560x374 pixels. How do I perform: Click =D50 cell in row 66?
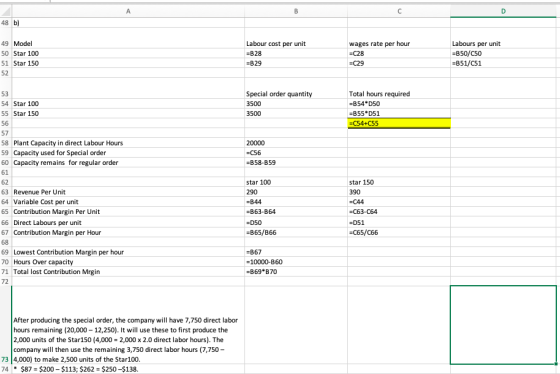tap(296, 223)
